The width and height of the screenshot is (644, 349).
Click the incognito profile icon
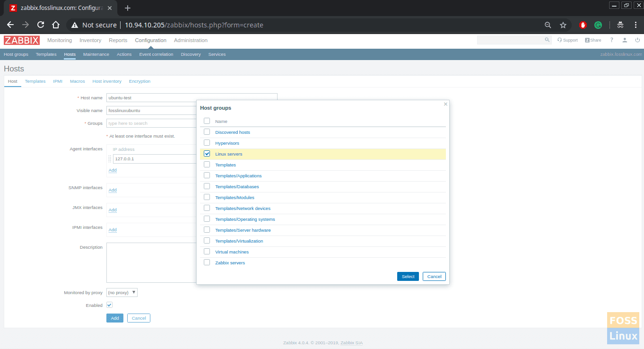coord(620,25)
